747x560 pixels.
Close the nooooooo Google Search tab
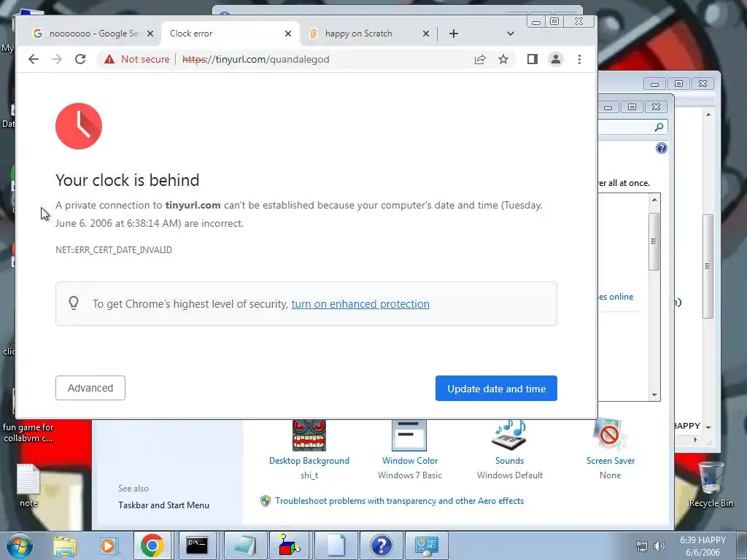150,34
